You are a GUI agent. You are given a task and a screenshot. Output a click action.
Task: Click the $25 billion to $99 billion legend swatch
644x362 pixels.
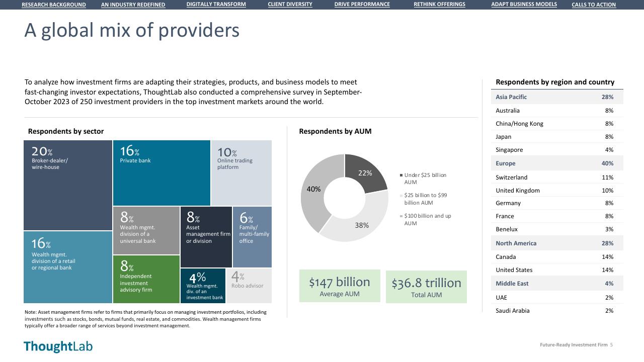[x=401, y=196]
